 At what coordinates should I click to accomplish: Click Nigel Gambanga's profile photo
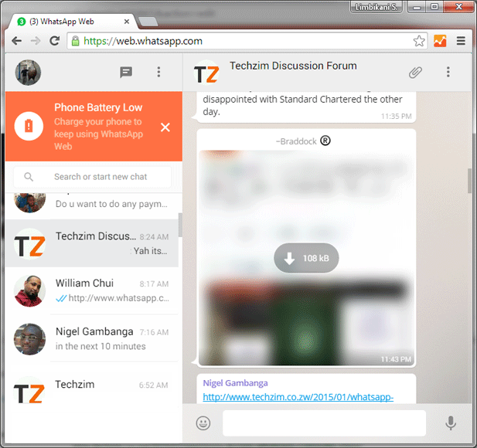(30, 339)
